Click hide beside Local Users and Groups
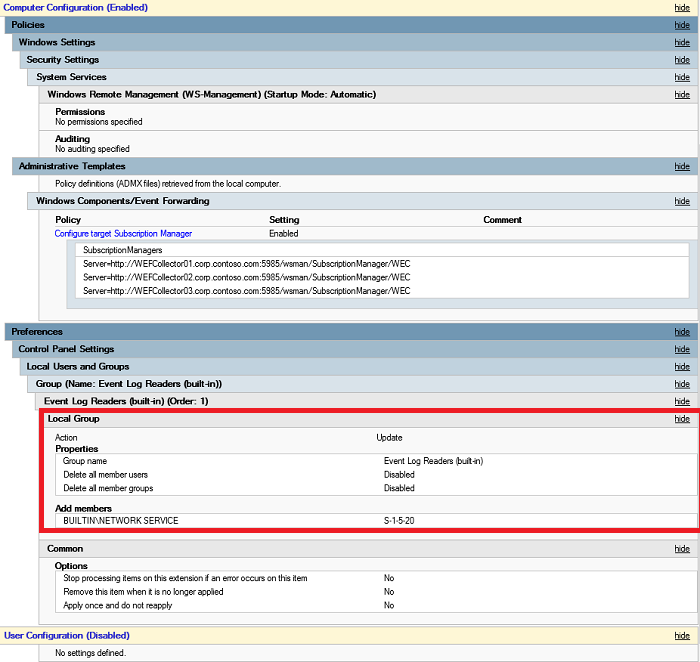The width and height of the screenshot is (700, 662). point(682,367)
